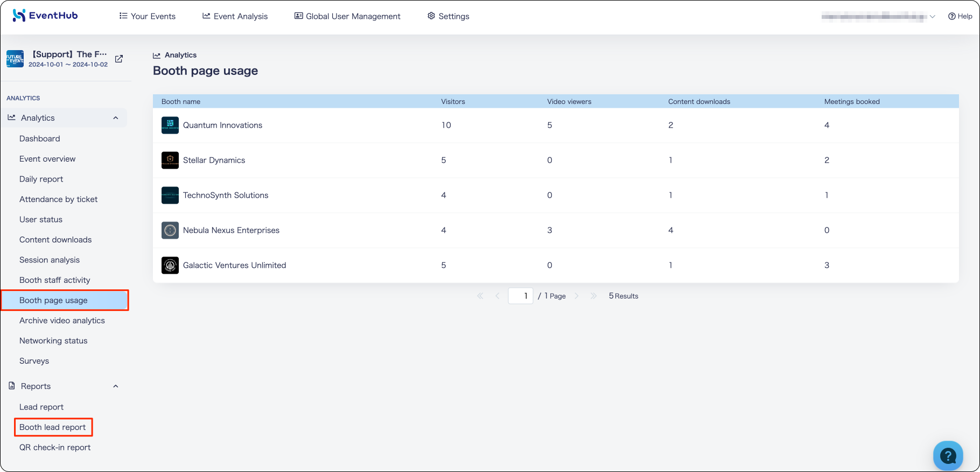Click the page number input field
This screenshot has height=472, width=980.
coord(521,296)
